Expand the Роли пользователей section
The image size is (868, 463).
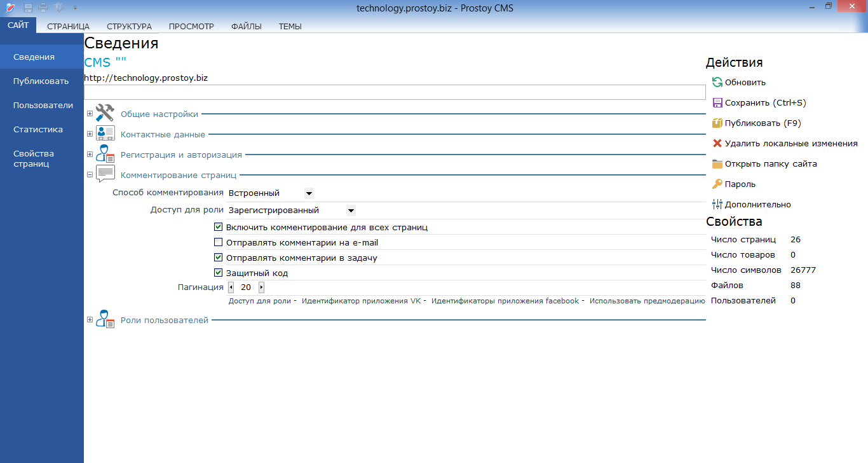[90, 320]
